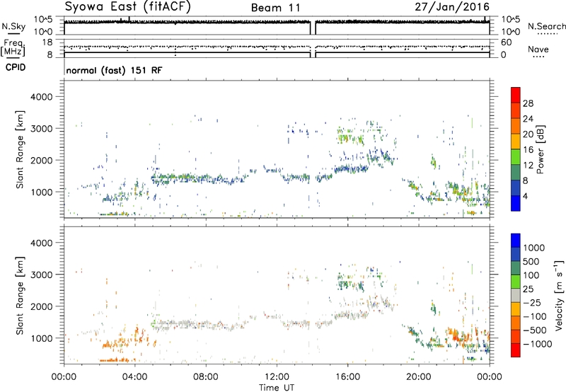Viewport: 566px width, 392px height.
Task: Click the 16:00 time axis label
Action: pos(347,377)
